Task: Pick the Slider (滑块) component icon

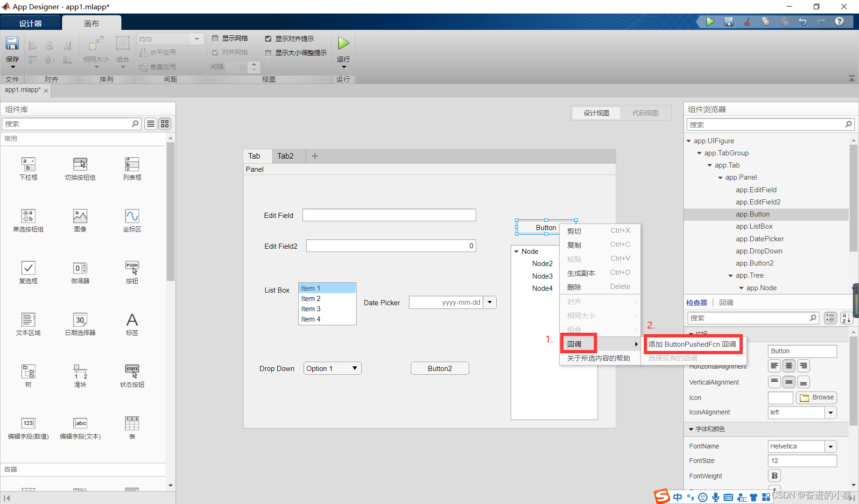Action: pyautogui.click(x=80, y=371)
